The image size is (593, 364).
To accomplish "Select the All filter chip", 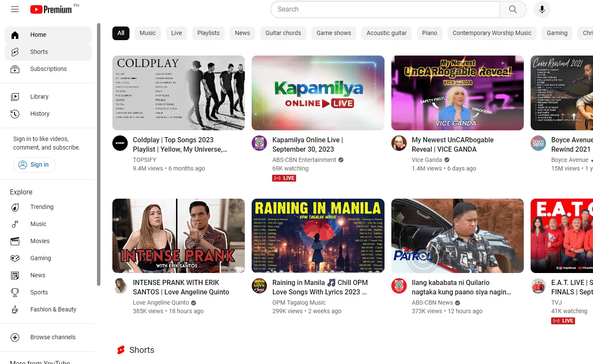I will [x=121, y=33].
